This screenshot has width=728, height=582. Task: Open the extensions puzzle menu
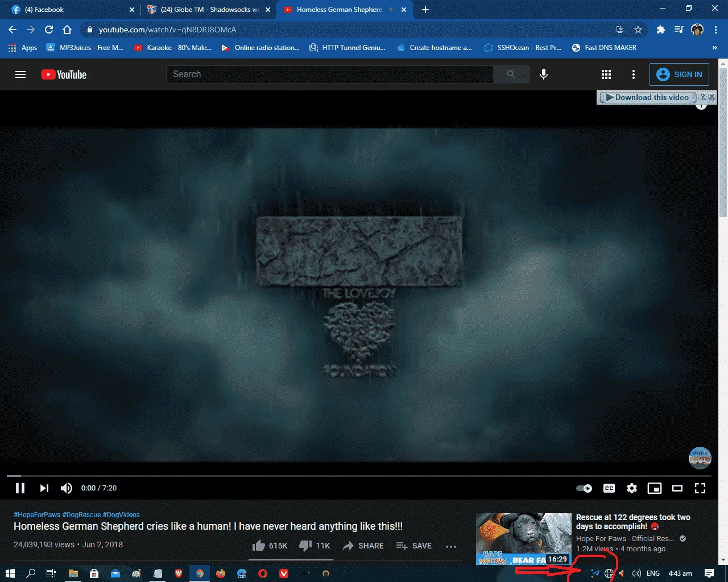click(x=661, y=30)
